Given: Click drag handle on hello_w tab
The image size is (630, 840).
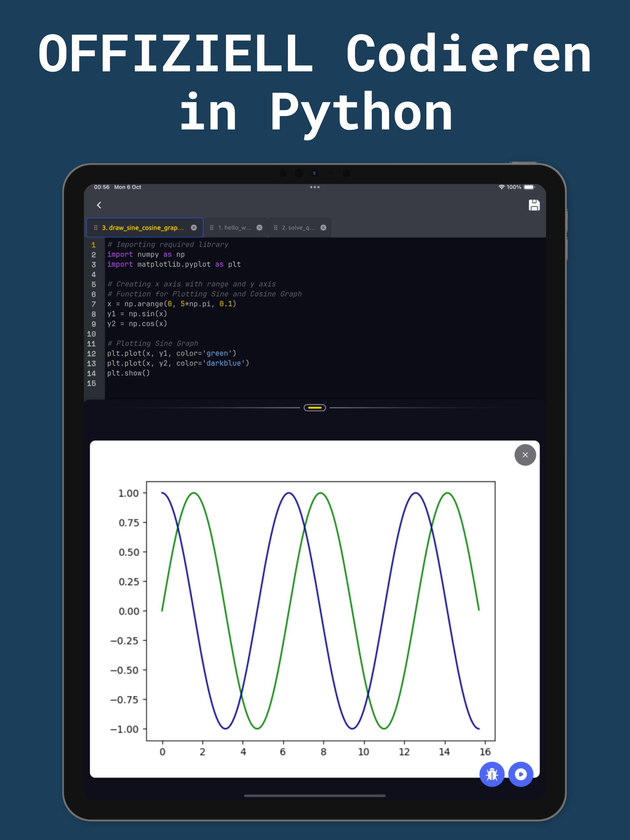Looking at the screenshot, I should 212,228.
